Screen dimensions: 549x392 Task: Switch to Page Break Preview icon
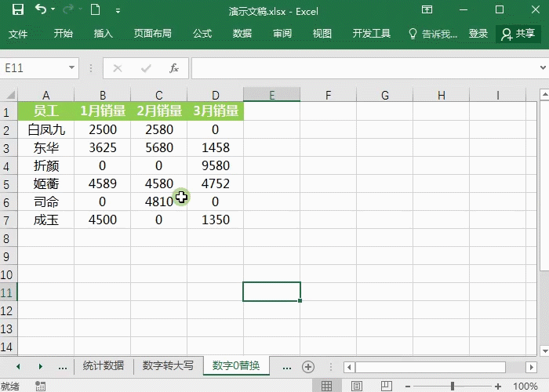point(387,386)
